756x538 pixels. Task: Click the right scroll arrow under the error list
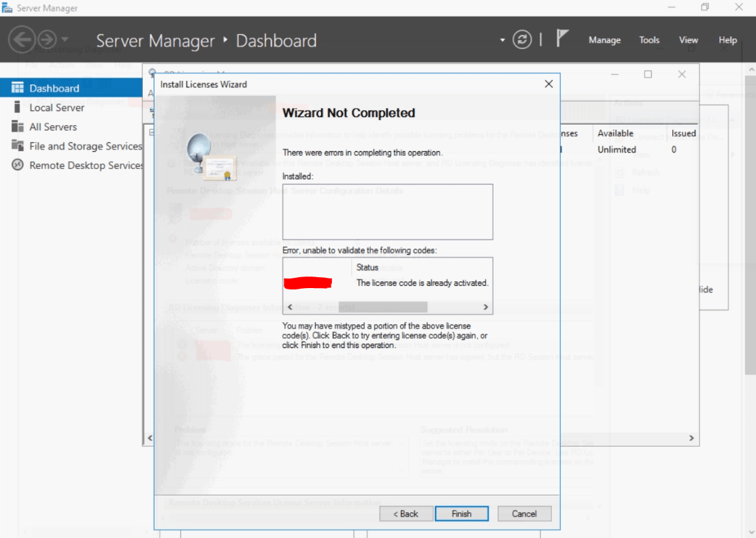pyautogui.click(x=484, y=307)
